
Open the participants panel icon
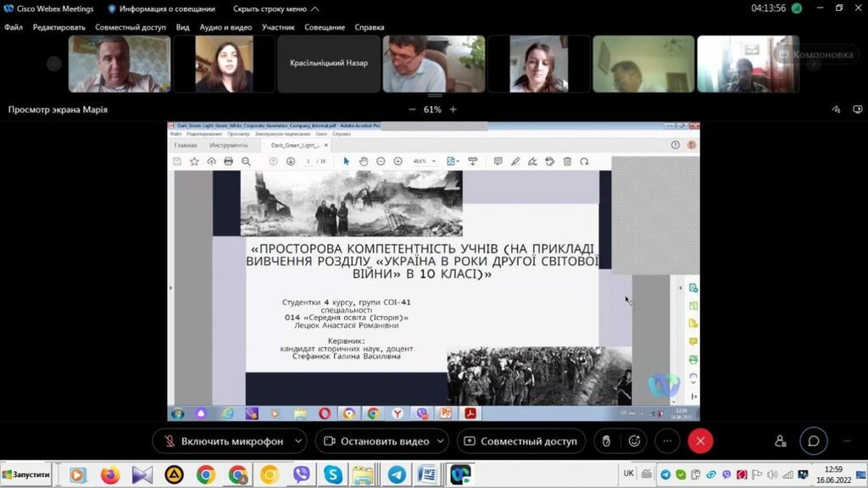click(781, 441)
